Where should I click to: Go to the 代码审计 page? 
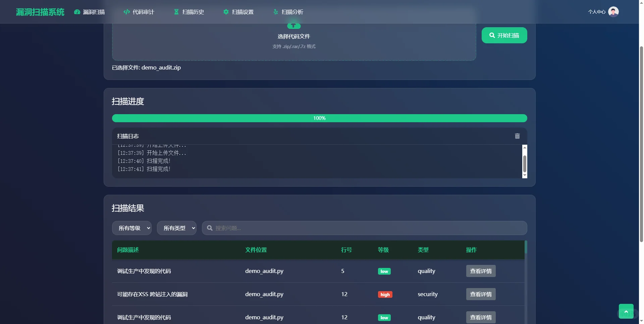point(139,12)
